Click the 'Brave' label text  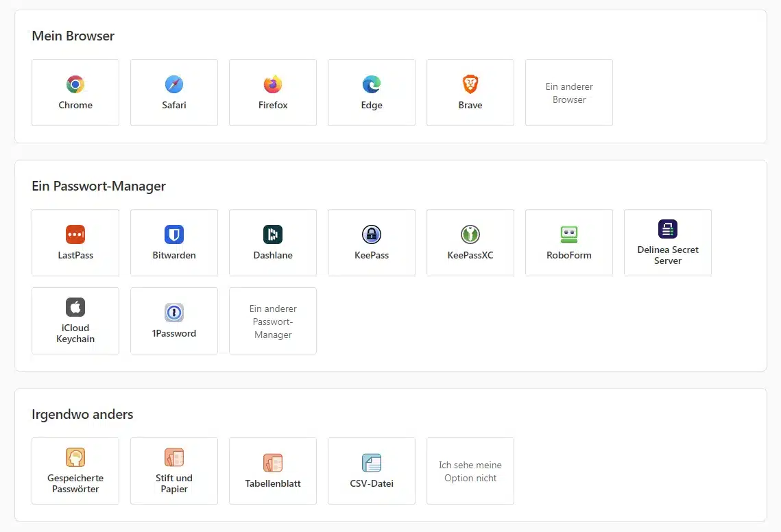[470, 105]
